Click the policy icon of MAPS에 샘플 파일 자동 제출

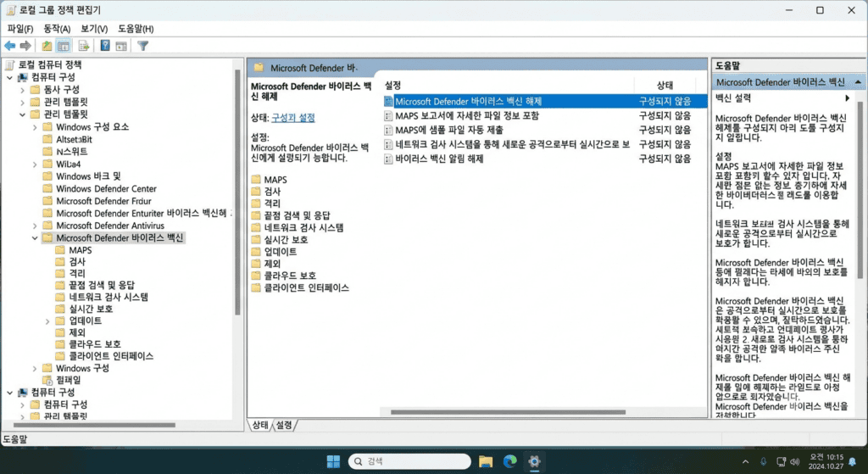pos(388,130)
